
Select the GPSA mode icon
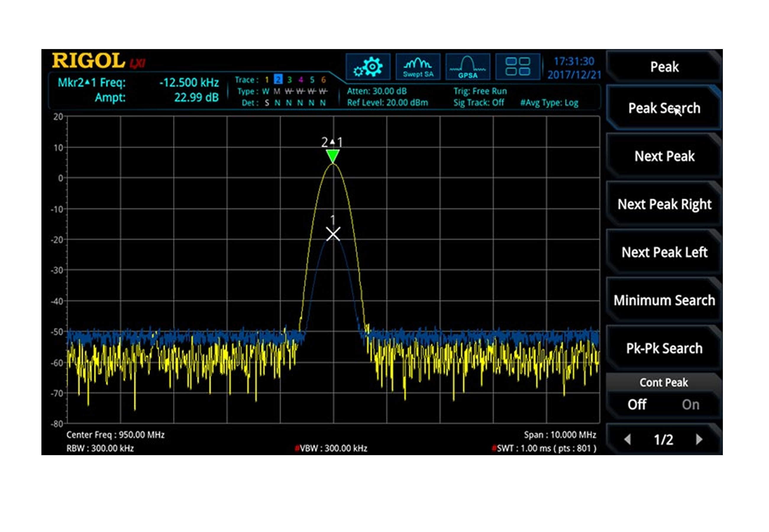tap(468, 67)
